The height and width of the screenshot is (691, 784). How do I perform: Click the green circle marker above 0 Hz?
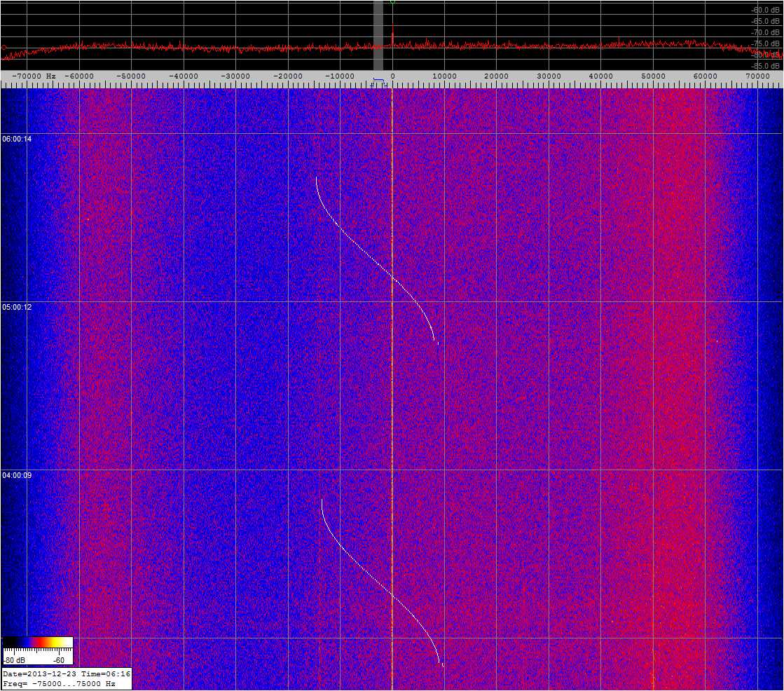point(392,1)
